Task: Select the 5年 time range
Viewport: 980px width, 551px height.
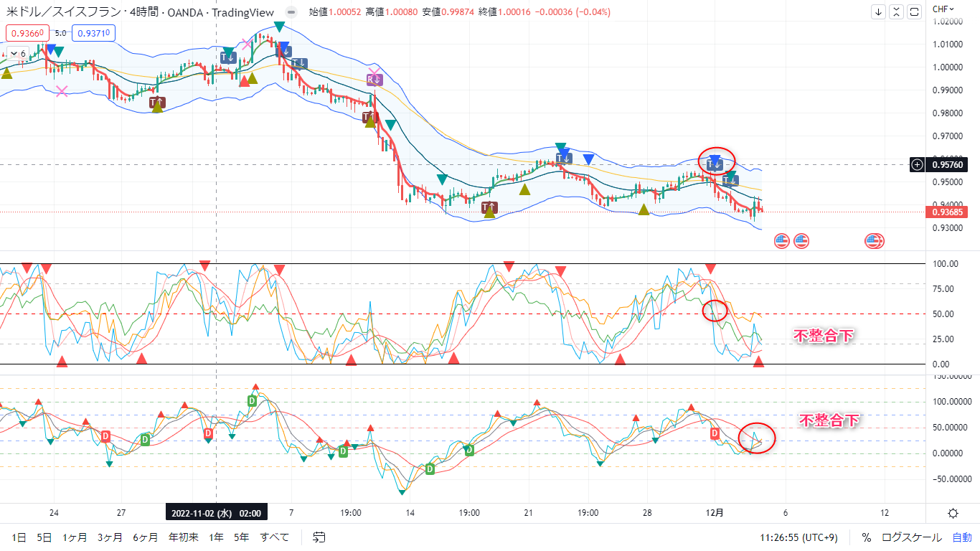Action: pyautogui.click(x=242, y=537)
